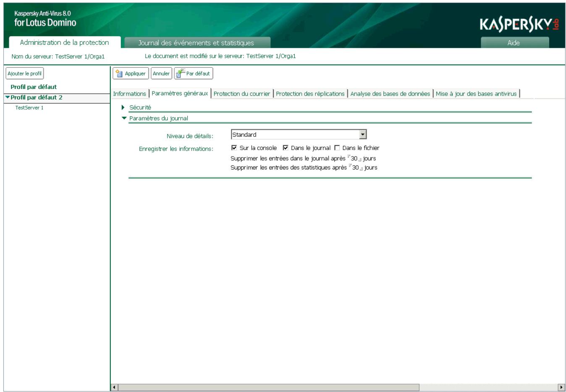Open Mise à jour des bases antivirus

pyautogui.click(x=476, y=94)
